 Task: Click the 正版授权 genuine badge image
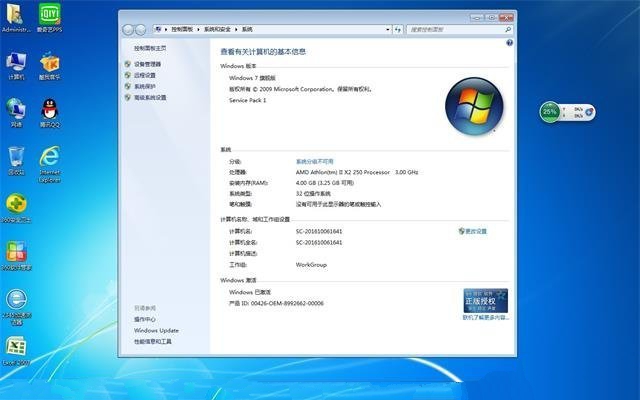[484, 301]
